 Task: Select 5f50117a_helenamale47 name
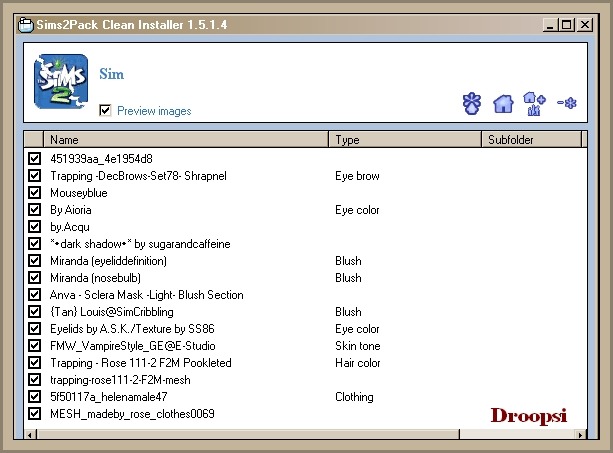click(109, 397)
